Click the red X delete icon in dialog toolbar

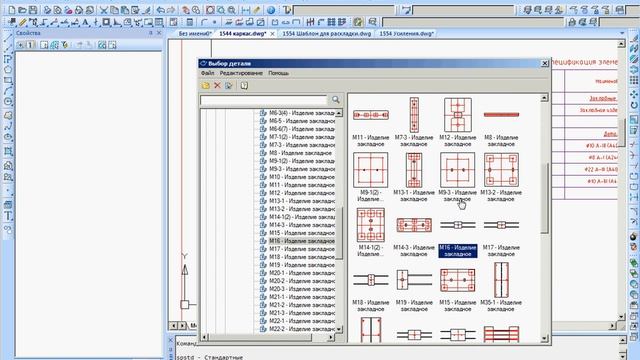(217, 85)
